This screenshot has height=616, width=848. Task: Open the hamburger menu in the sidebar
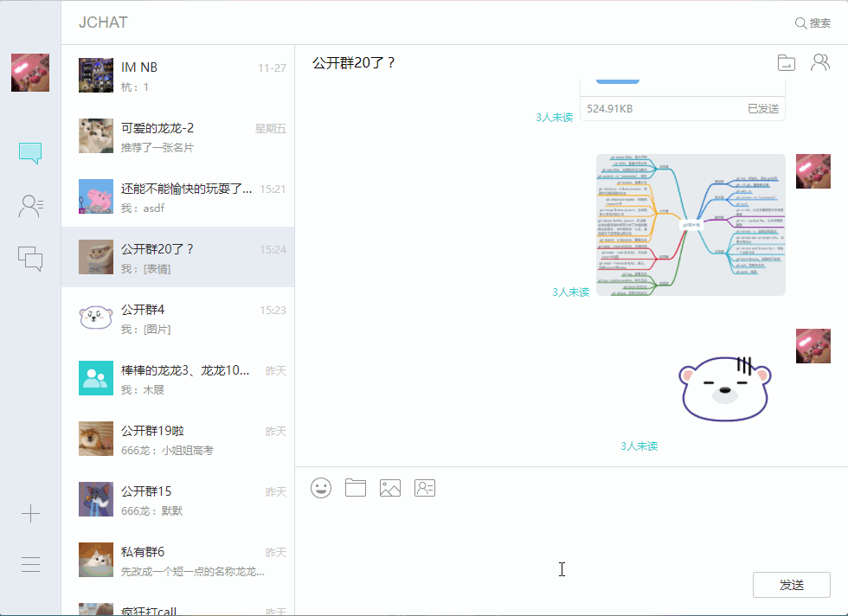click(31, 564)
